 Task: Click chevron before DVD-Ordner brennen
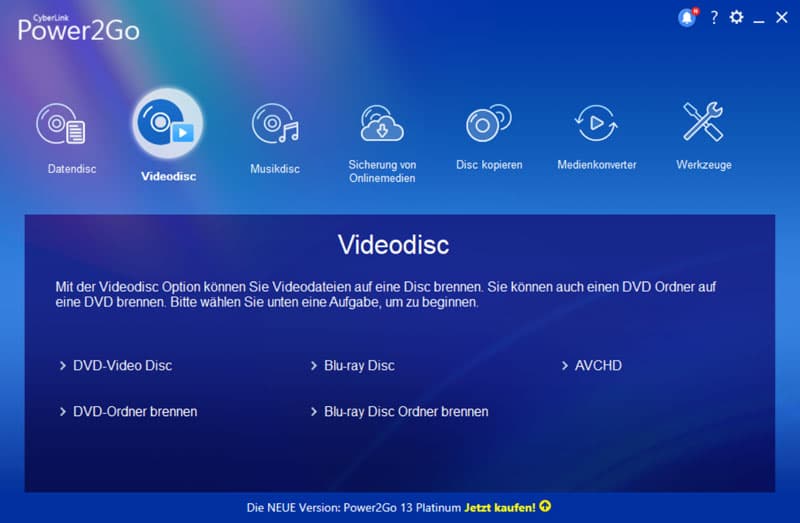(62, 411)
